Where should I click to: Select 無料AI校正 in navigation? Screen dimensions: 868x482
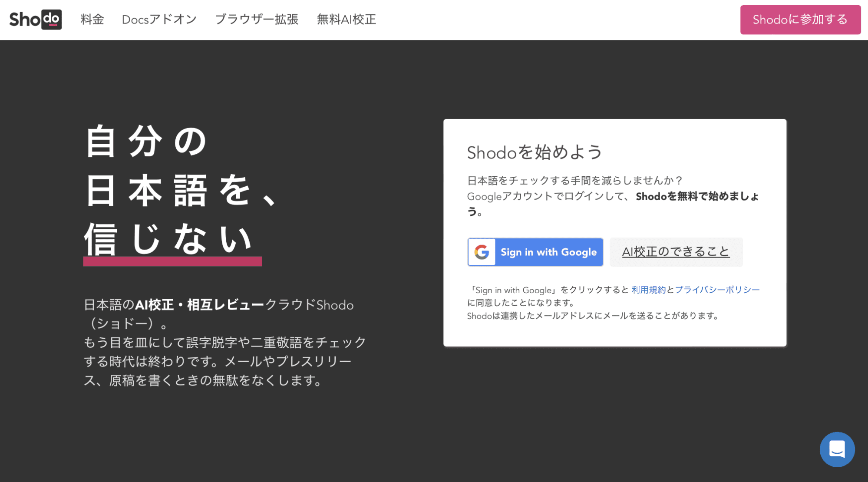tap(347, 20)
